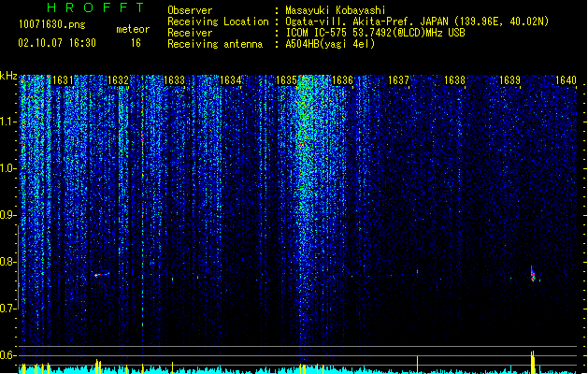Click the HROFFT title text
This screenshot has height=374, width=588.
[x=95, y=7]
